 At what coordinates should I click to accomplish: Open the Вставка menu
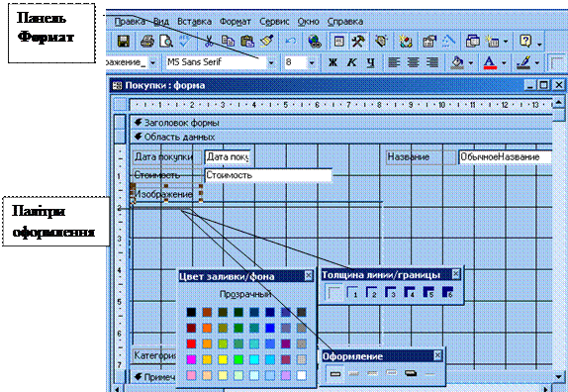(x=195, y=22)
